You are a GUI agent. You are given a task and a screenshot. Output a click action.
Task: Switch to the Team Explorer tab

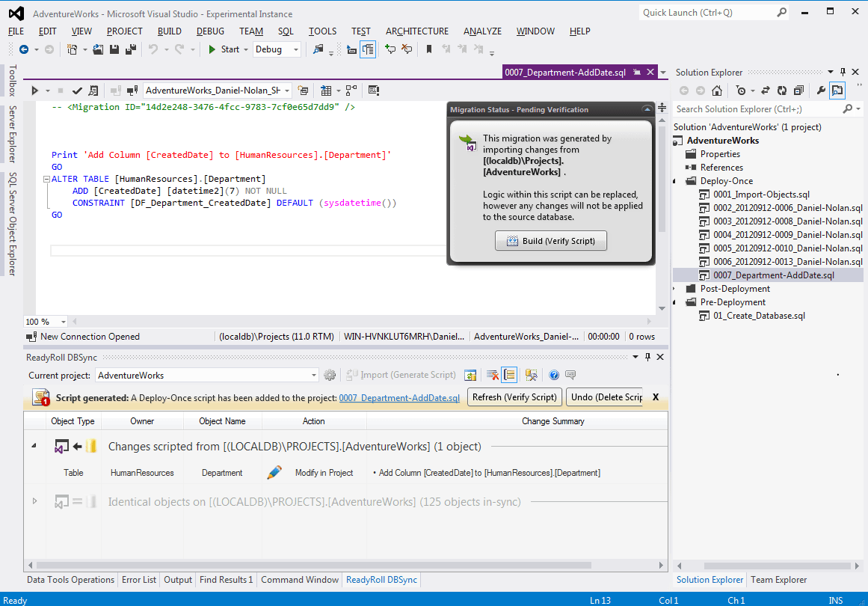(778, 579)
